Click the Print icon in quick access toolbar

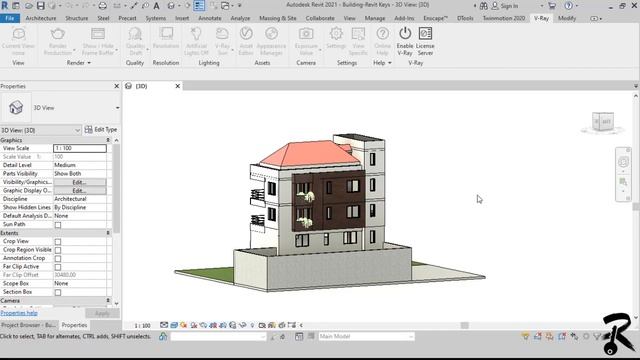pyautogui.click(x=103, y=6)
